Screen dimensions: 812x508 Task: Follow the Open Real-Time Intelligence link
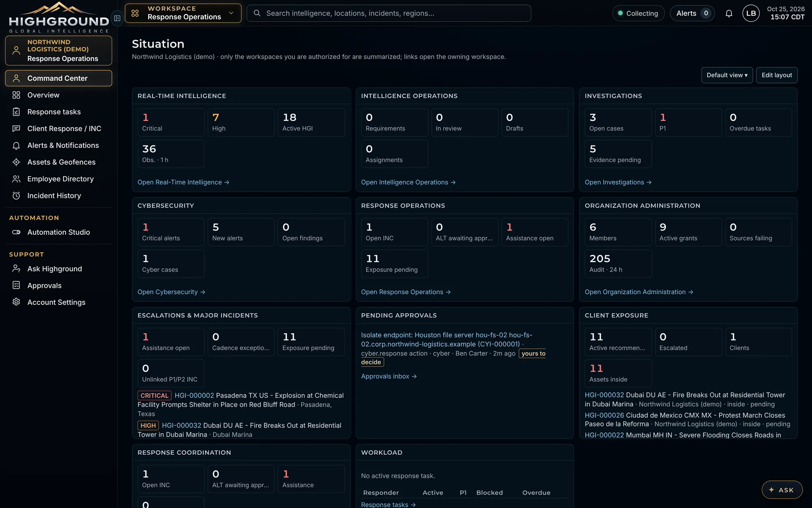point(184,182)
